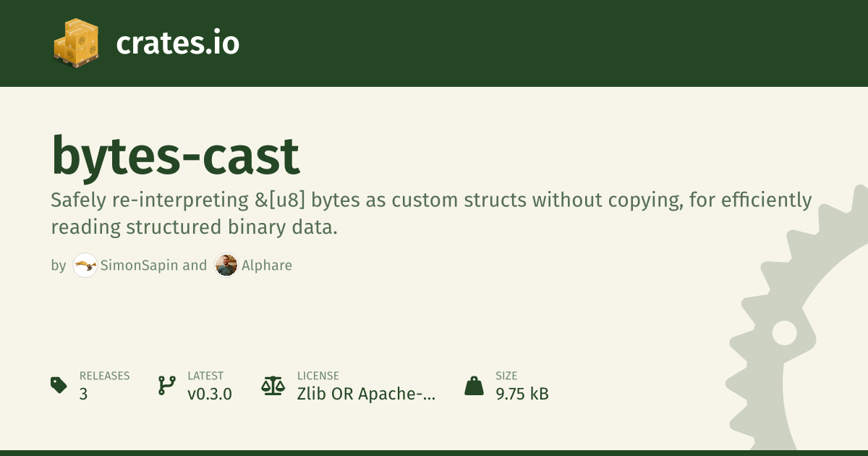The image size is (868, 456).
Task: Click the latest version branch icon
Action: pos(166,385)
